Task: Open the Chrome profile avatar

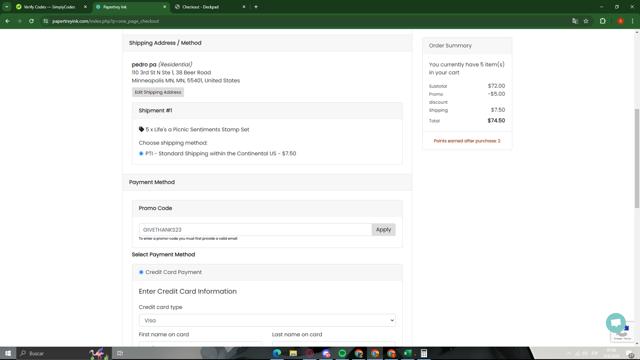Action: click(x=620, y=21)
